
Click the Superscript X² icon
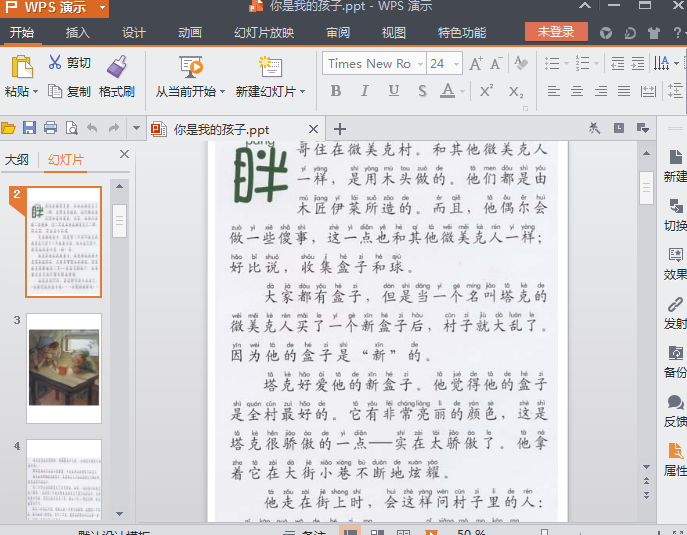[486, 91]
